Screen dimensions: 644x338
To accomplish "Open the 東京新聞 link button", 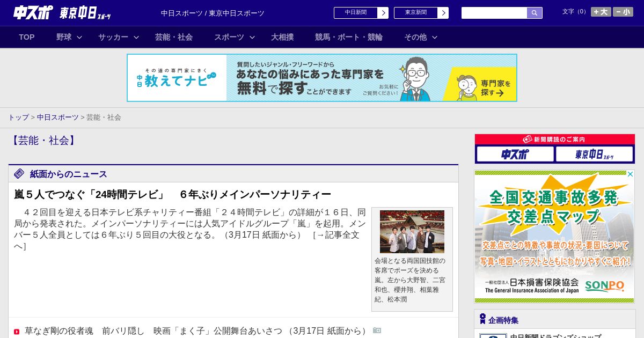I will (x=416, y=13).
